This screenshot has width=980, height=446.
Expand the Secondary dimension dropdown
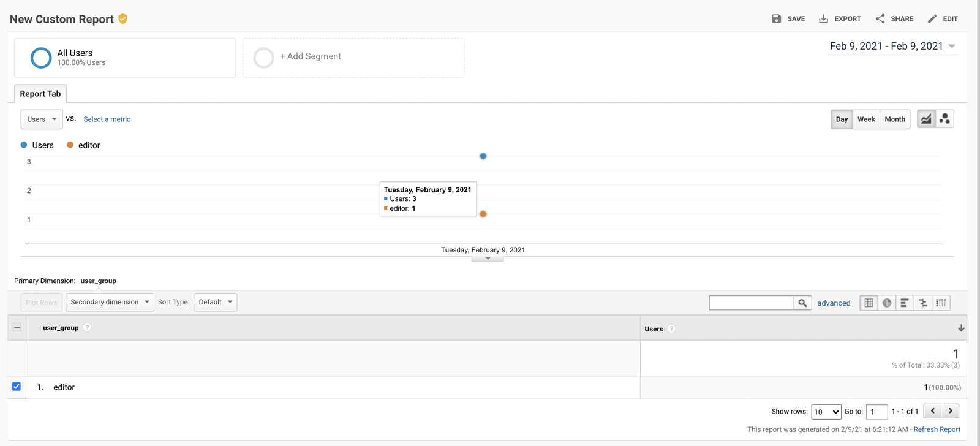110,302
